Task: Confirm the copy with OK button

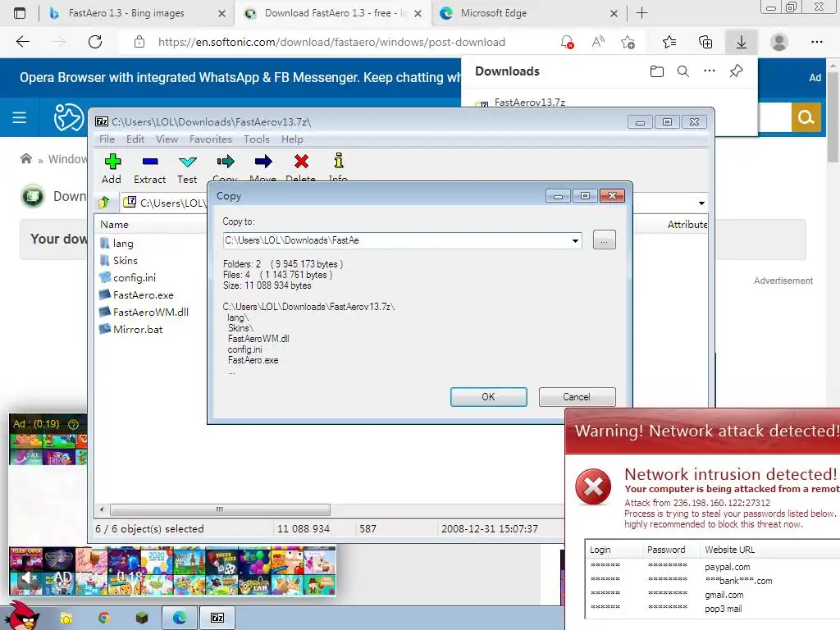Action: (489, 397)
